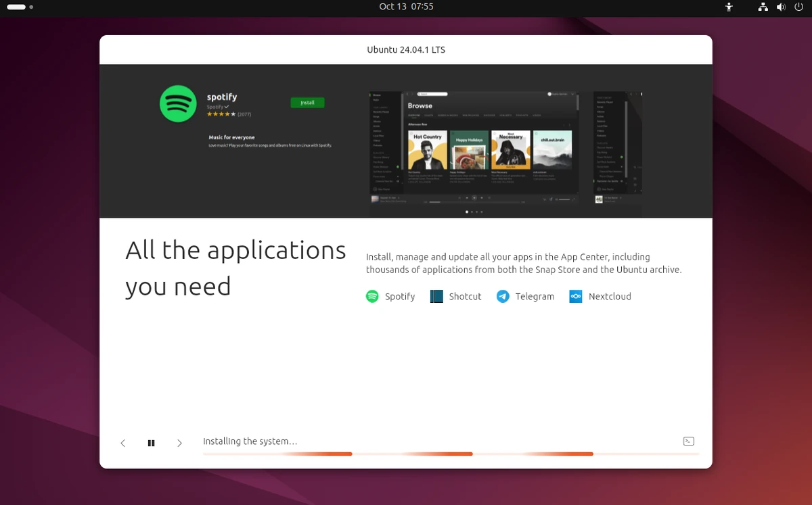Click the Telegram icon

click(503, 296)
